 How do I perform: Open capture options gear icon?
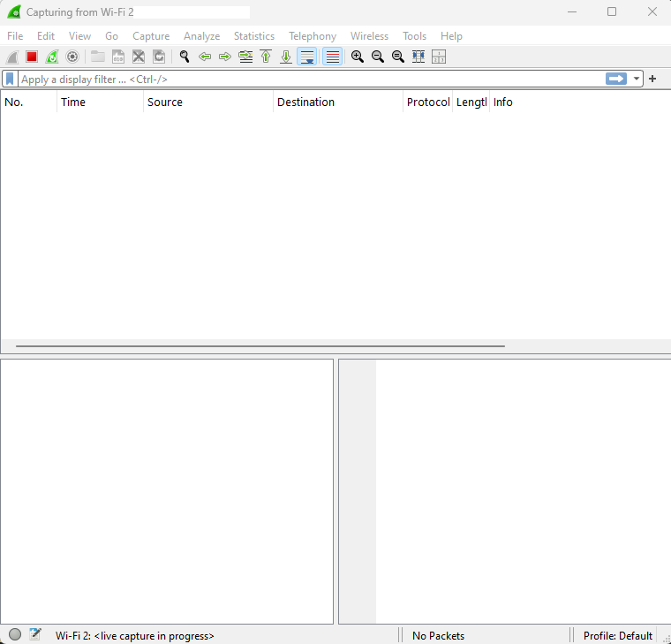pyautogui.click(x=72, y=57)
